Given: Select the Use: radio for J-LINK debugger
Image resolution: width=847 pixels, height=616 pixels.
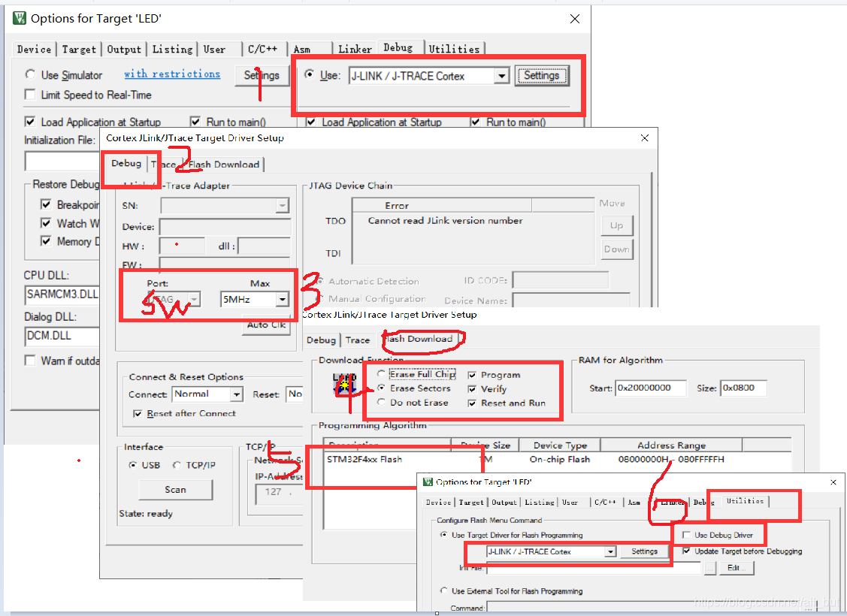Looking at the screenshot, I should 310,74.
